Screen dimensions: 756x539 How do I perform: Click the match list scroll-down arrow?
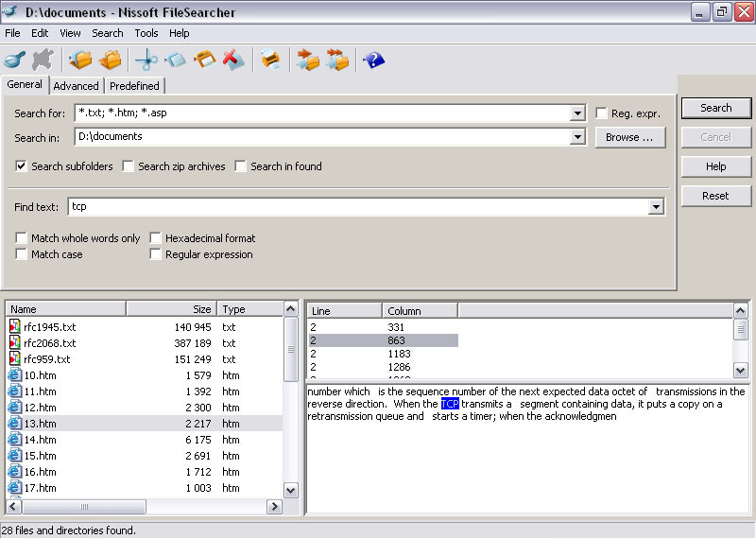point(741,370)
